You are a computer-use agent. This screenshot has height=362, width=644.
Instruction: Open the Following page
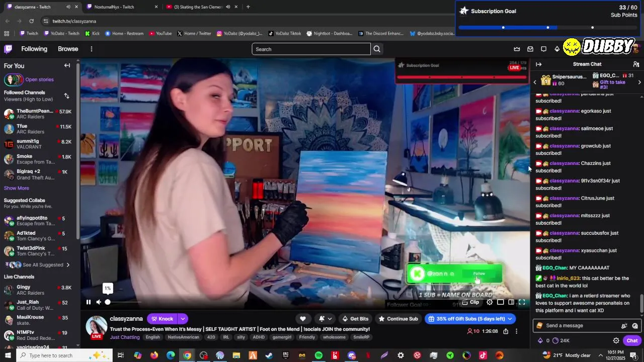34,49
